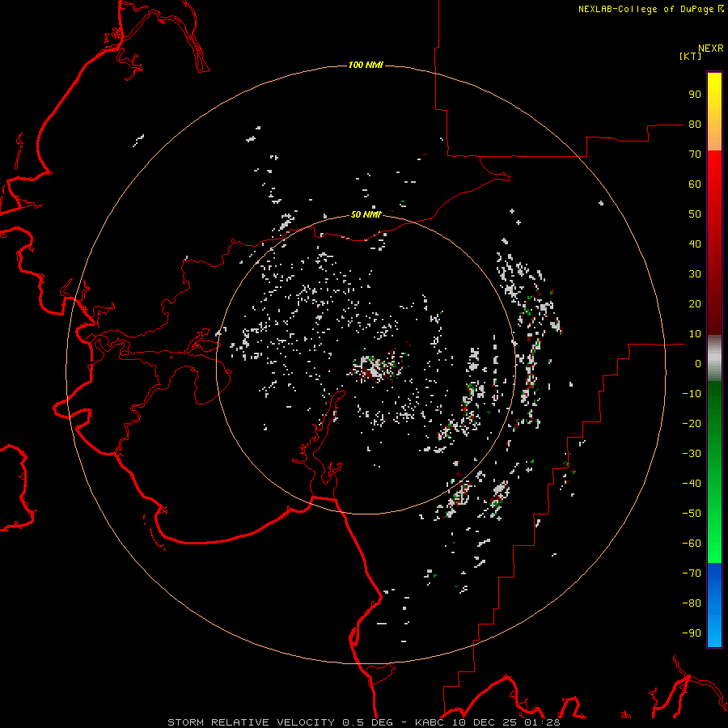Click the 50 NMI range ring label
This screenshot has width=728, height=728.
(x=366, y=214)
